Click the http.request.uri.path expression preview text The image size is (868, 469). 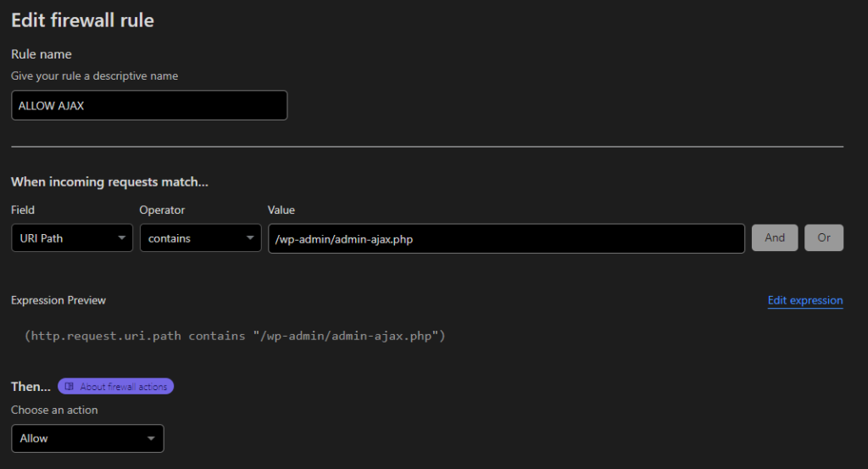click(x=235, y=336)
